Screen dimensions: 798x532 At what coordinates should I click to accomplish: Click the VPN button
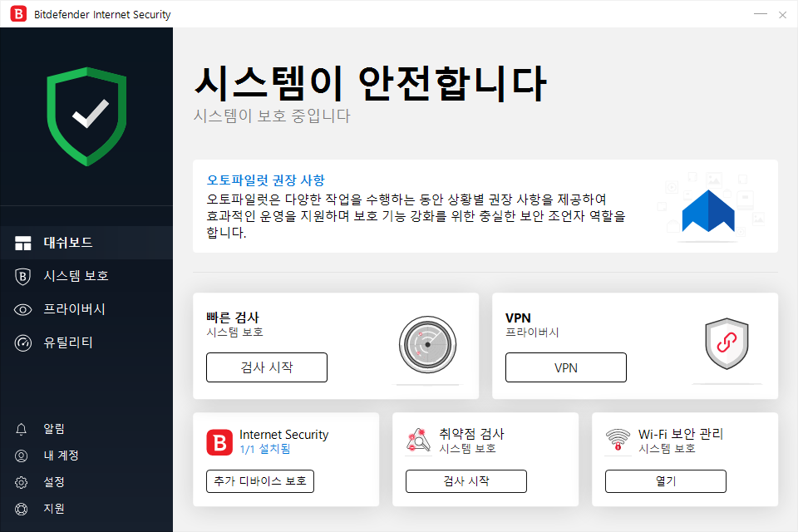tap(566, 367)
